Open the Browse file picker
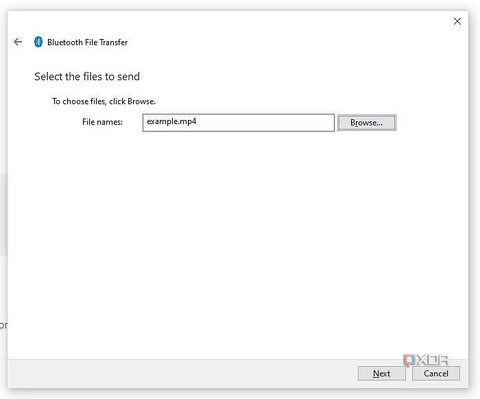This screenshot has height=399, width=480. (x=366, y=123)
